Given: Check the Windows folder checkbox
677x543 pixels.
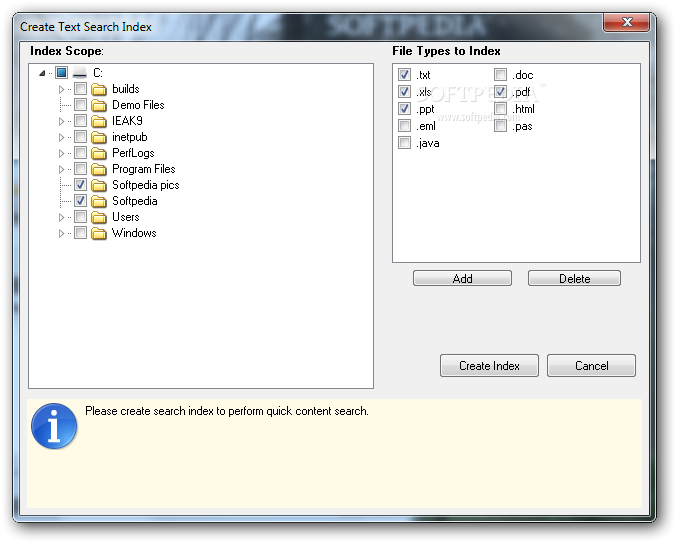Looking at the screenshot, I should pos(80,233).
